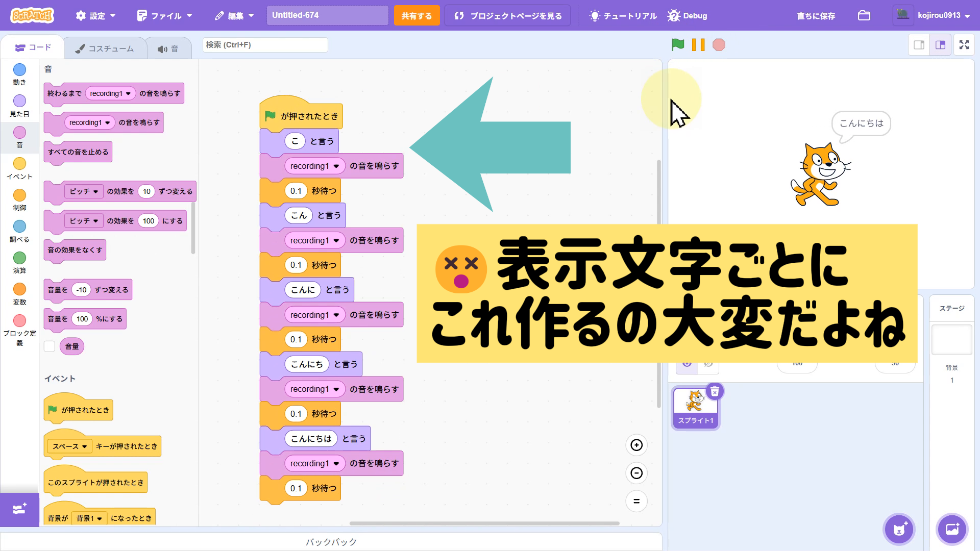The image size is (980, 551).
Task: Click the 共有する button
Action: 416,16
